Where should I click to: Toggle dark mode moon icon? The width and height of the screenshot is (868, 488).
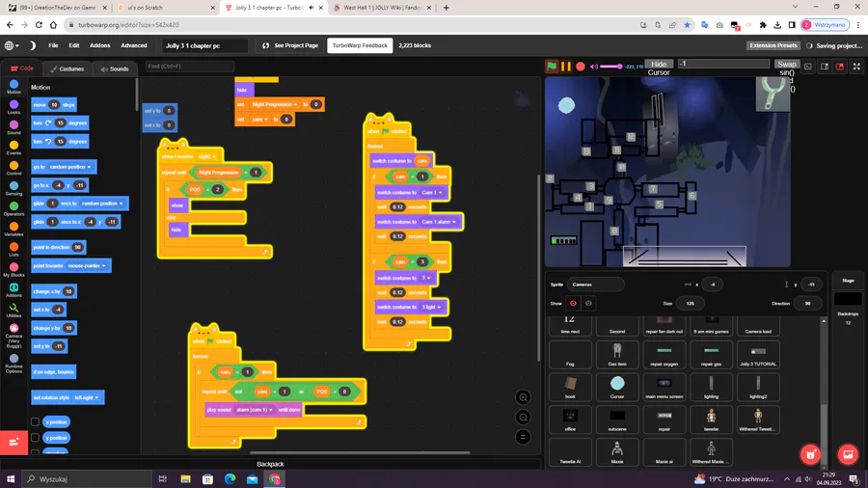click(x=32, y=45)
